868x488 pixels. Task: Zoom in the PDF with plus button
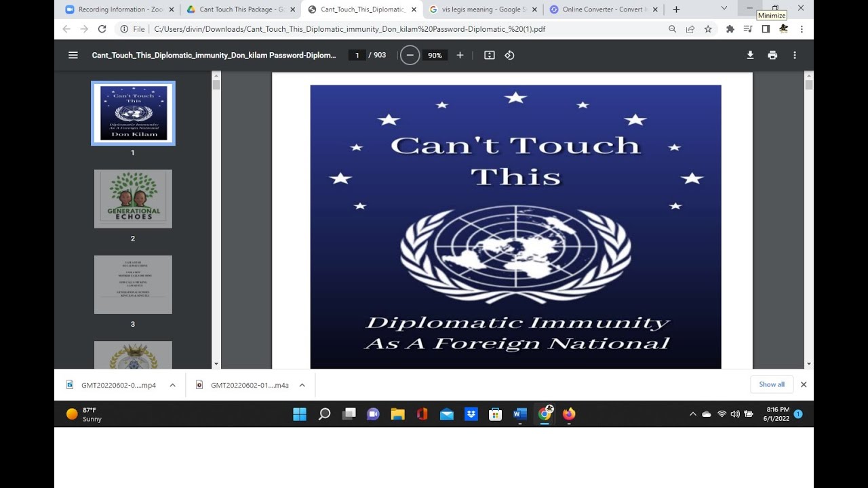point(460,56)
